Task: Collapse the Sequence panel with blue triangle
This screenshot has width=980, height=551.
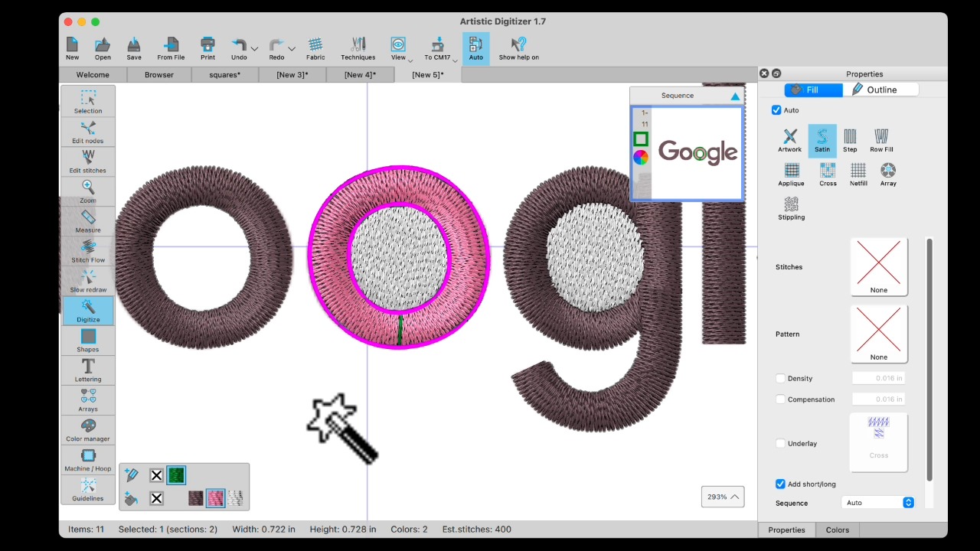Action: (735, 96)
